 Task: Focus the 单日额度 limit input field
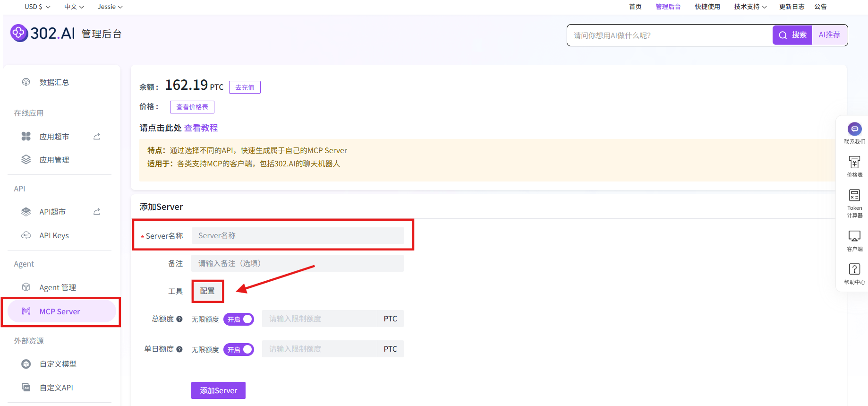320,349
